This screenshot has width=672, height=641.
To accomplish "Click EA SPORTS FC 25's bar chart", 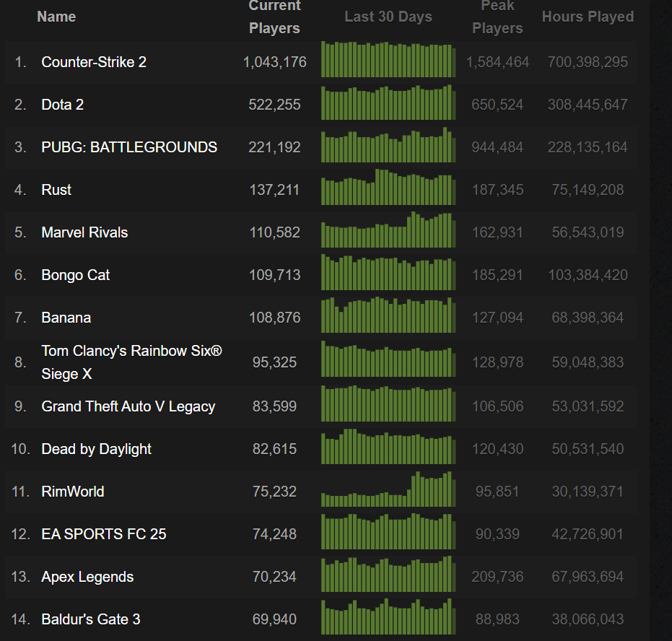I will (388, 531).
